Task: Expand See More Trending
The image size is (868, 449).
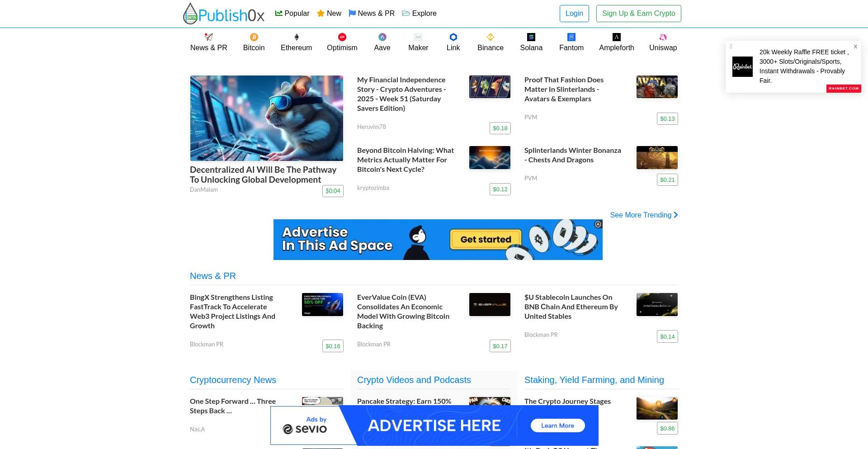Action: coord(644,215)
